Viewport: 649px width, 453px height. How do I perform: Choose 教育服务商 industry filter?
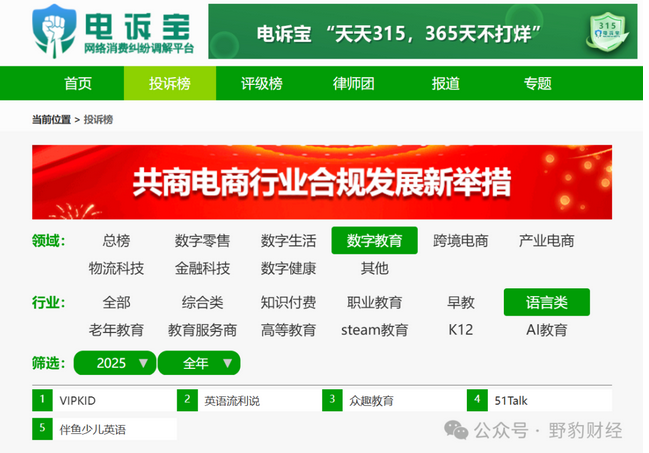pos(202,330)
